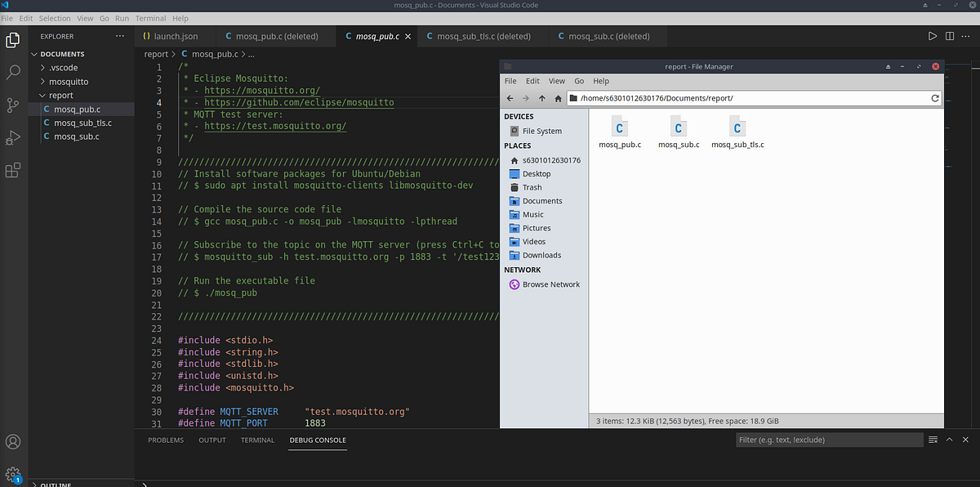This screenshot has width=980, height=487.
Task: Split the editor with the split icon
Action: (950, 36)
